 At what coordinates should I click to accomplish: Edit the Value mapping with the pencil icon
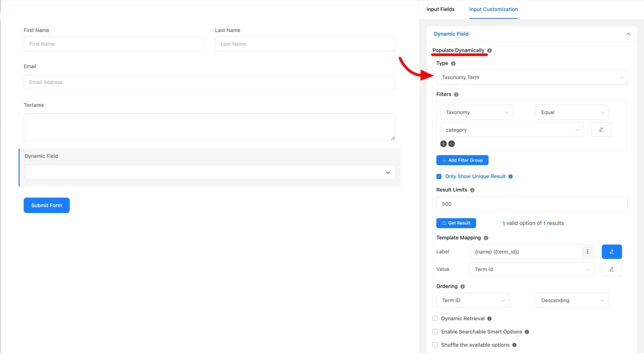point(612,269)
